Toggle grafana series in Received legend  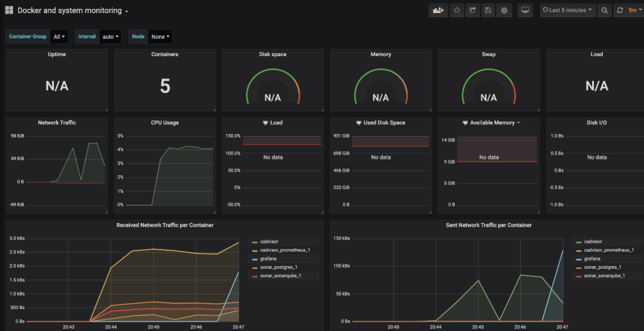tap(268, 259)
